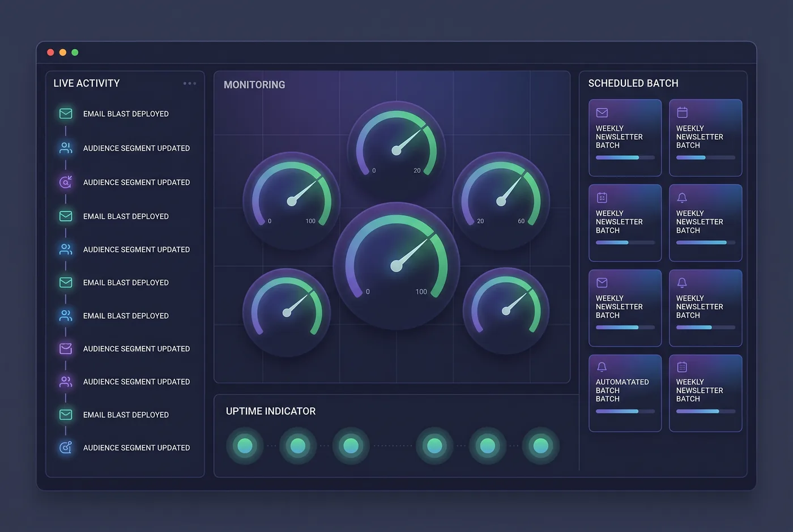Select the gauge scaled 20 to 60
Viewport: 793px width, 532px height.
pyautogui.click(x=501, y=201)
